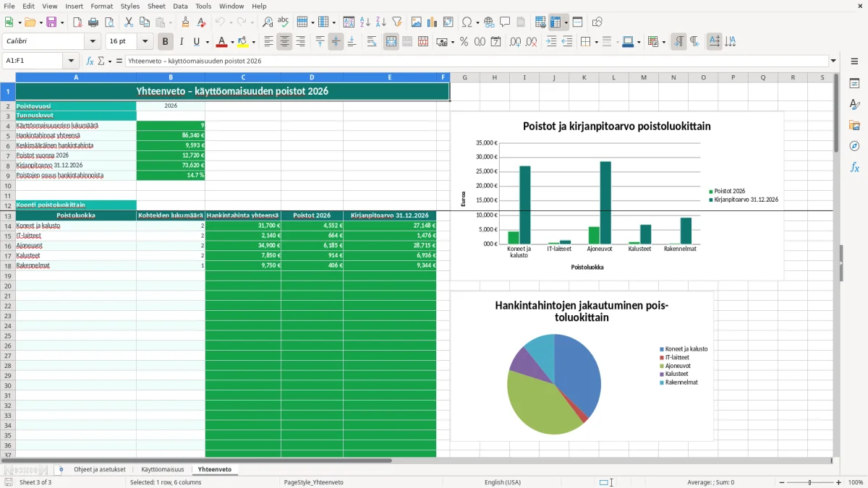Click the Sort Ascending icon
Viewport: 868px width, 488px height.
tap(365, 22)
